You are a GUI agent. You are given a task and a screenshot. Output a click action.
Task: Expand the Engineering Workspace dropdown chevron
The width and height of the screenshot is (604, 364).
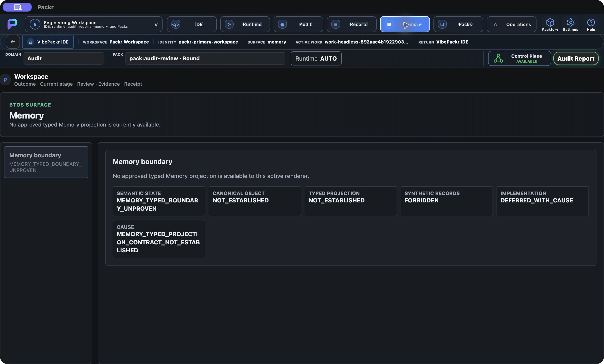tap(156, 24)
